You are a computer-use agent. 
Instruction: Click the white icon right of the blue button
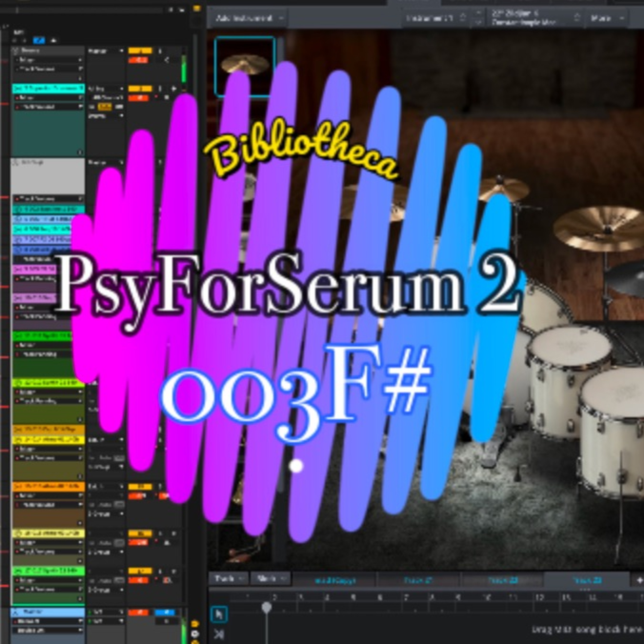pos(53,40)
